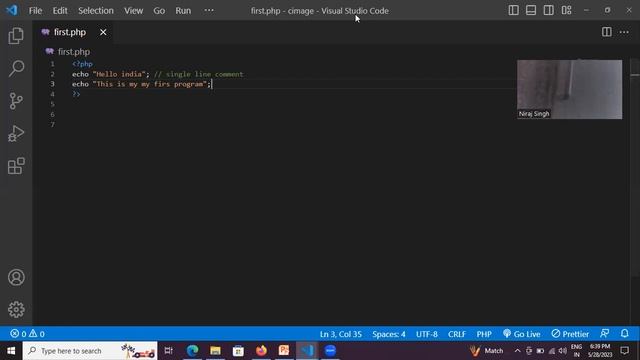Open the View menu
Viewport: 640px width, 360px height.
pos(133,11)
